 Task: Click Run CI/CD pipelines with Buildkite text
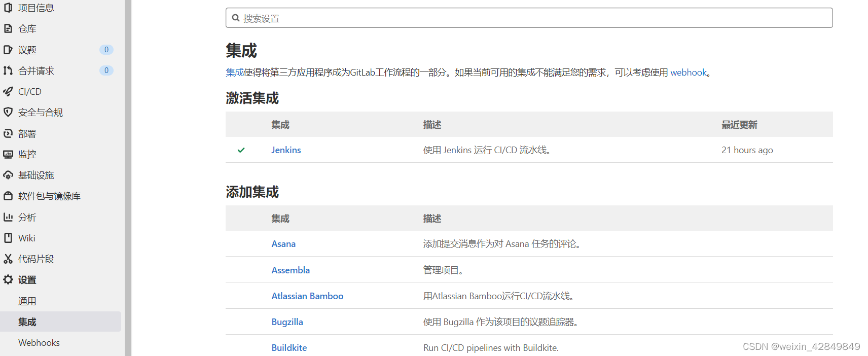click(x=491, y=347)
